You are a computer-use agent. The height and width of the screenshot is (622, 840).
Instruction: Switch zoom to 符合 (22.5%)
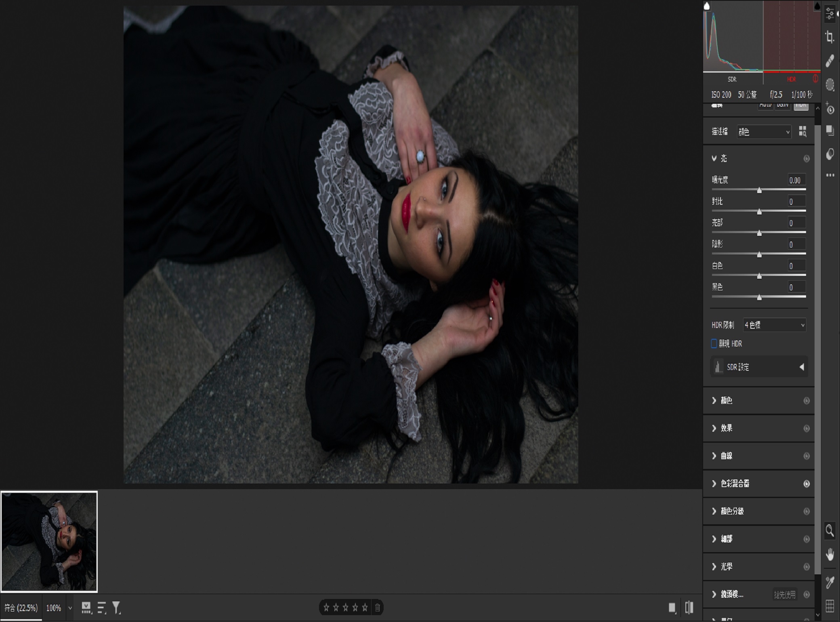pos(21,608)
